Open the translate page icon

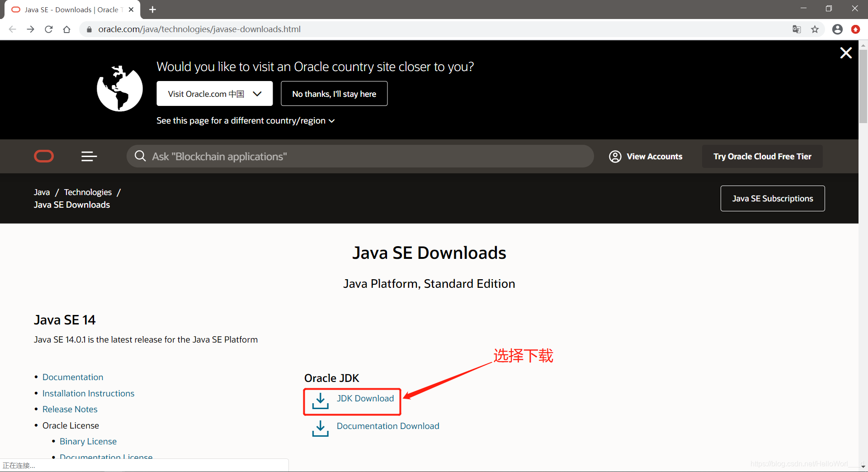(x=797, y=29)
